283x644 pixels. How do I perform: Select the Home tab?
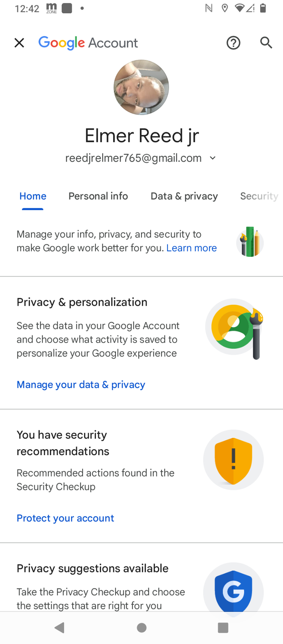point(33,196)
